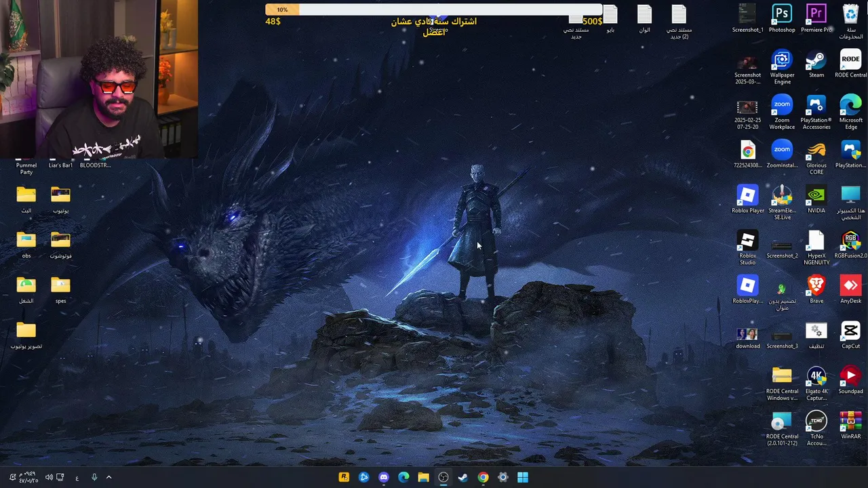Select the Soundpad desktop shortcut

point(850,380)
